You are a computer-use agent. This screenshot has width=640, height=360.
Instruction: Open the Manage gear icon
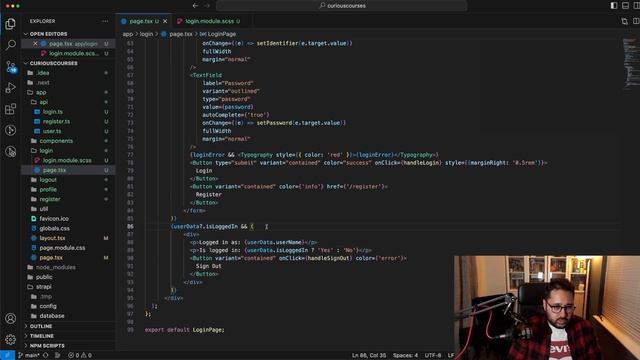click(x=11, y=339)
